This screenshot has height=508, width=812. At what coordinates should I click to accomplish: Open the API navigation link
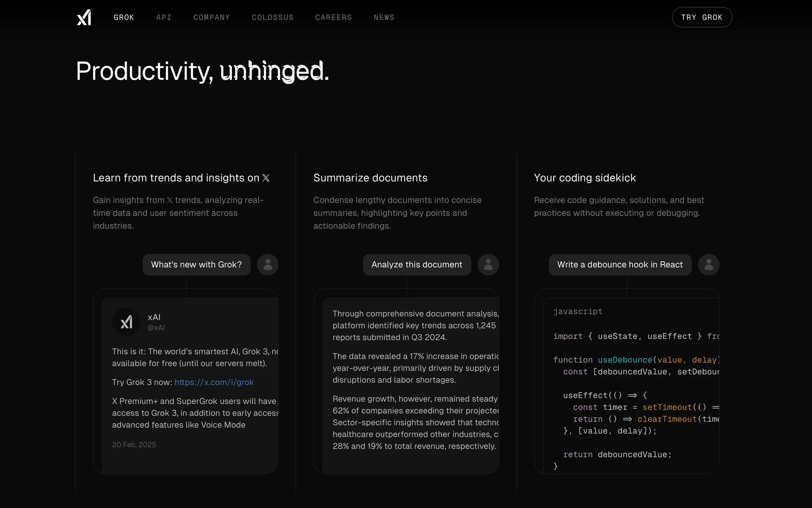pyautogui.click(x=164, y=17)
